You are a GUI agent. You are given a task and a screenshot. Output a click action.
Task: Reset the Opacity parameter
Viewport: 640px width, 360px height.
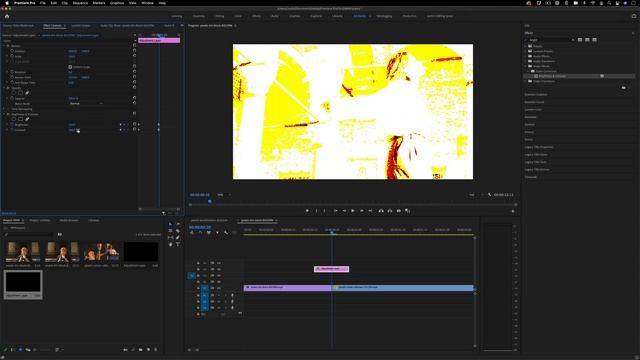click(x=134, y=98)
